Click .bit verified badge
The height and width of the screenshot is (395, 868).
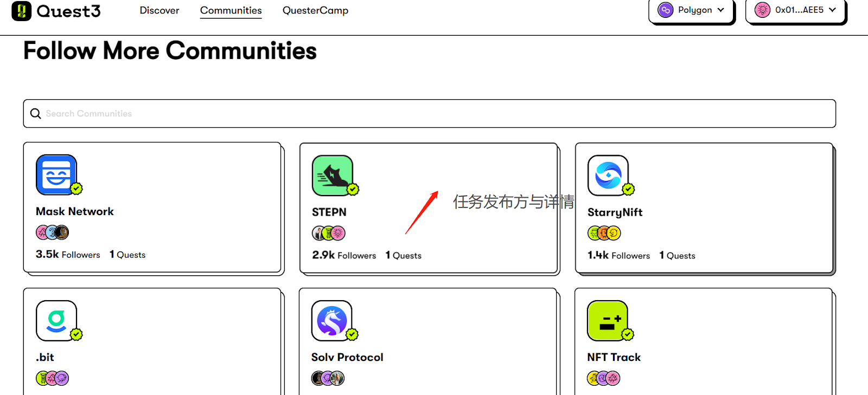[x=76, y=334]
